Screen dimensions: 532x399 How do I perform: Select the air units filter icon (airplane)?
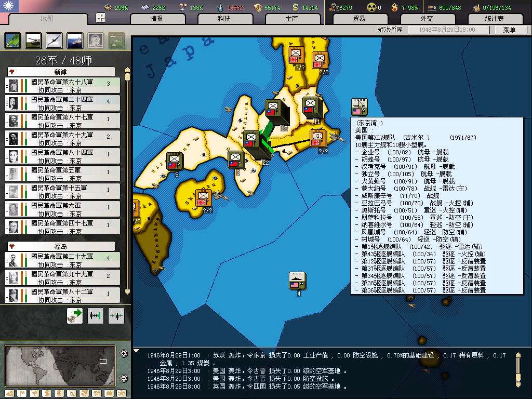(54, 41)
